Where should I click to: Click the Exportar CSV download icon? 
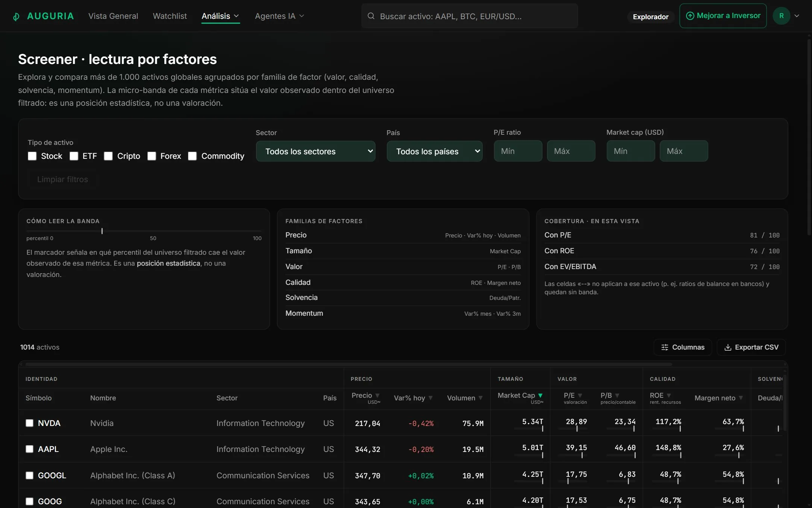(x=728, y=347)
